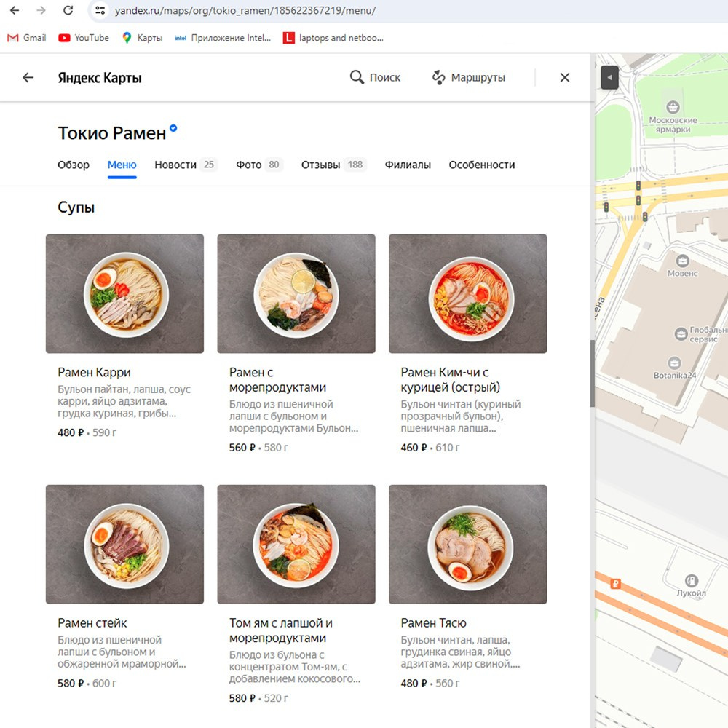Go to the Фото tab
Image resolution: width=728 pixels, height=728 pixels.
pos(248,165)
